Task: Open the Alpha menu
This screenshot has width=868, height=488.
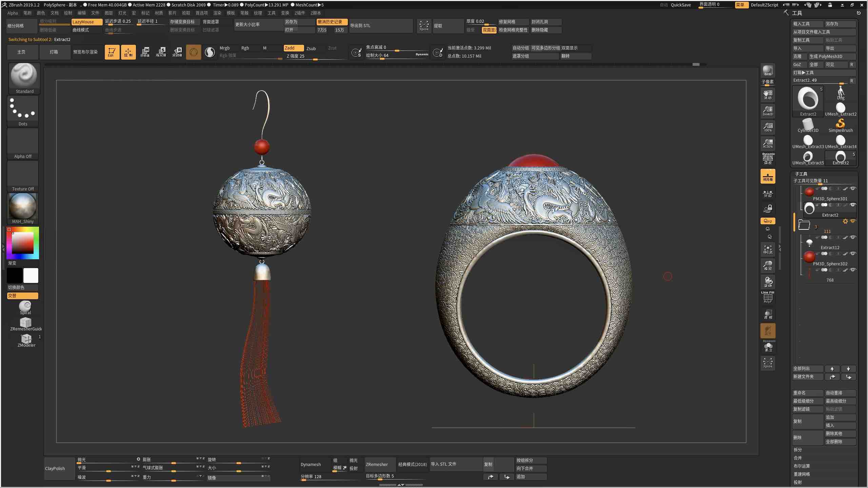Action: (x=13, y=13)
